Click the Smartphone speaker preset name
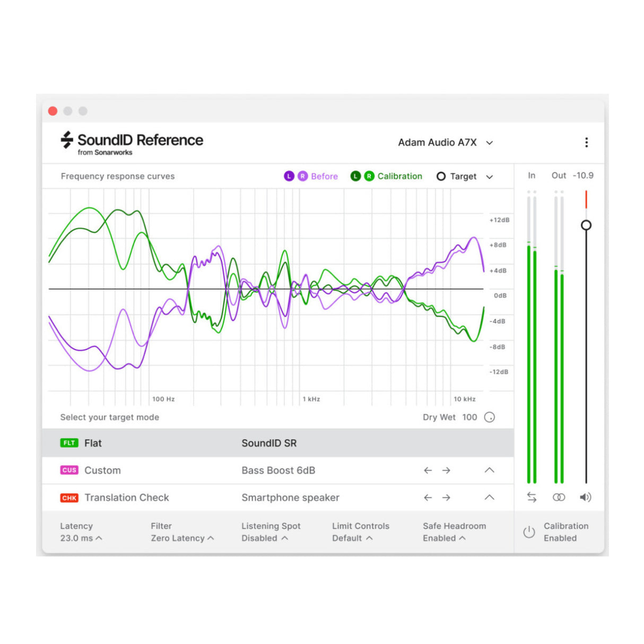644x644 pixels. coord(290,498)
